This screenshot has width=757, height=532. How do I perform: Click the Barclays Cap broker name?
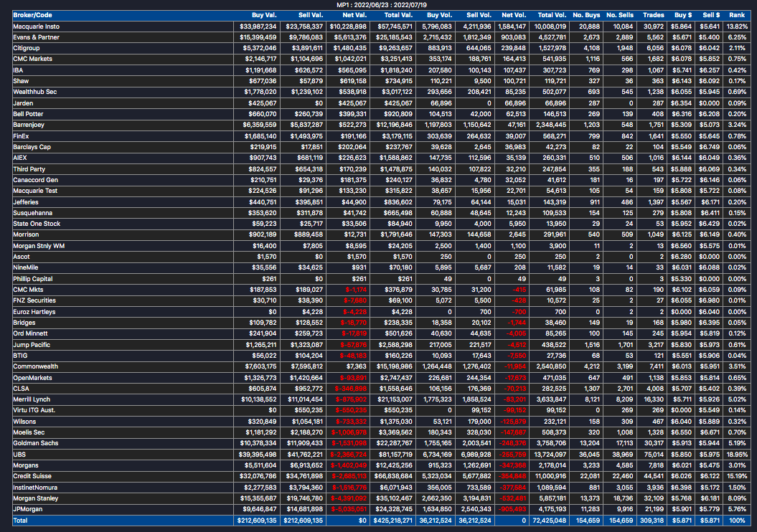point(32,147)
